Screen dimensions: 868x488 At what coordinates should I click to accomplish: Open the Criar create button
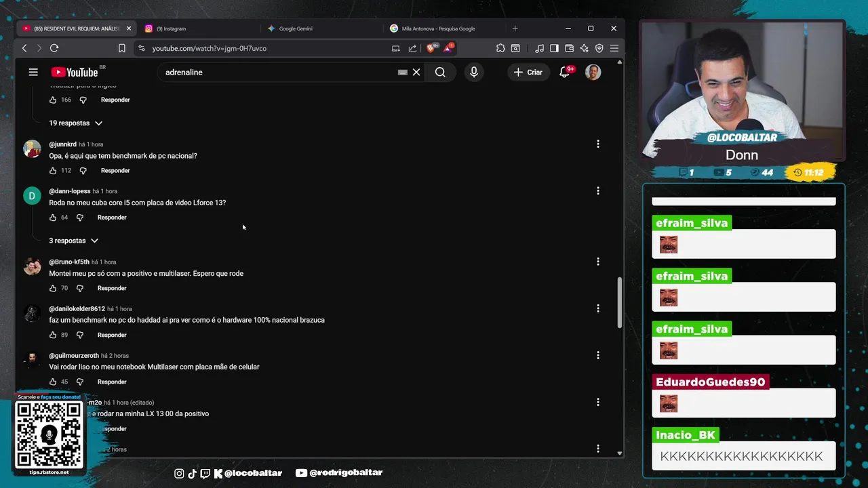tap(528, 72)
